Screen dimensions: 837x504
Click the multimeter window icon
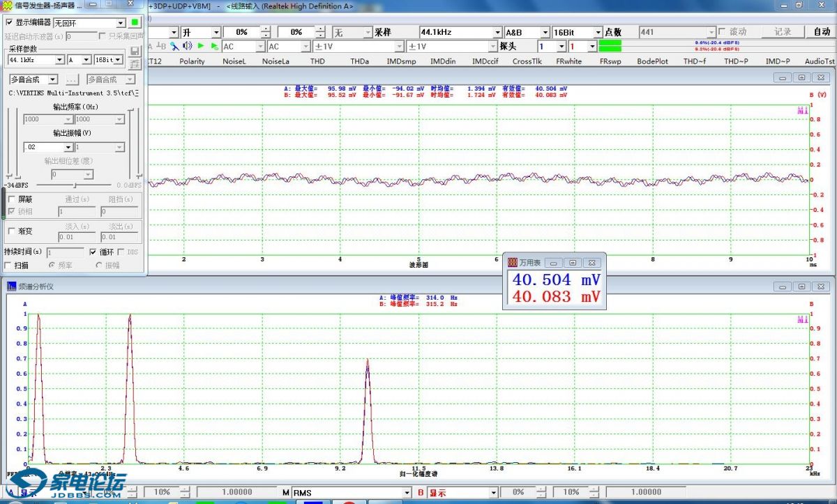tap(512, 263)
